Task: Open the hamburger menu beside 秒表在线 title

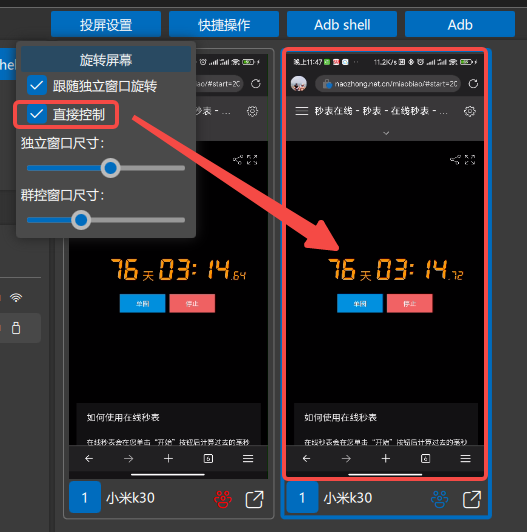Action: point(302,111)
